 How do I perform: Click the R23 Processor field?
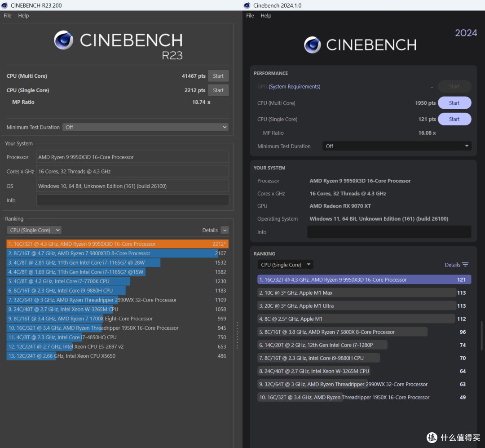132,157
